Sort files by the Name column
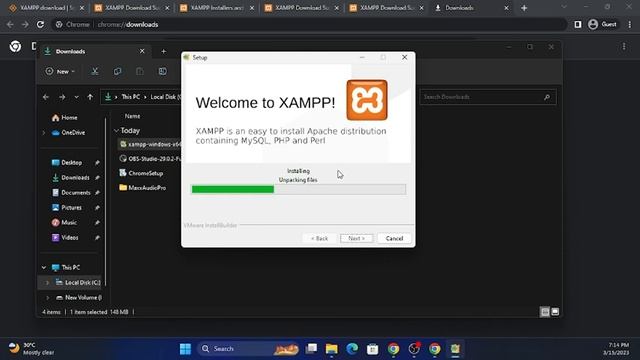 tap(132, 116)
